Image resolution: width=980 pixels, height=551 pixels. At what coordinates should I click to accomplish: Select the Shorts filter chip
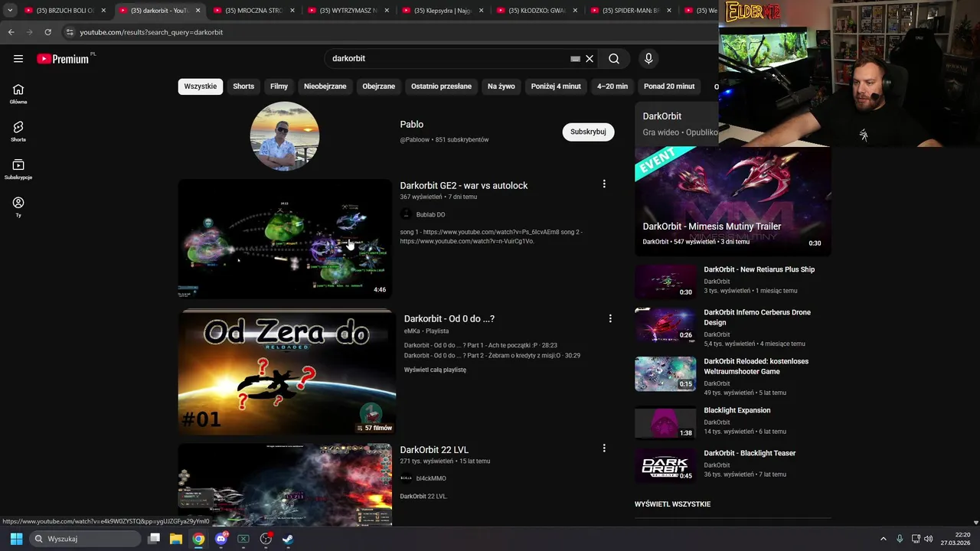pos(243,86)
